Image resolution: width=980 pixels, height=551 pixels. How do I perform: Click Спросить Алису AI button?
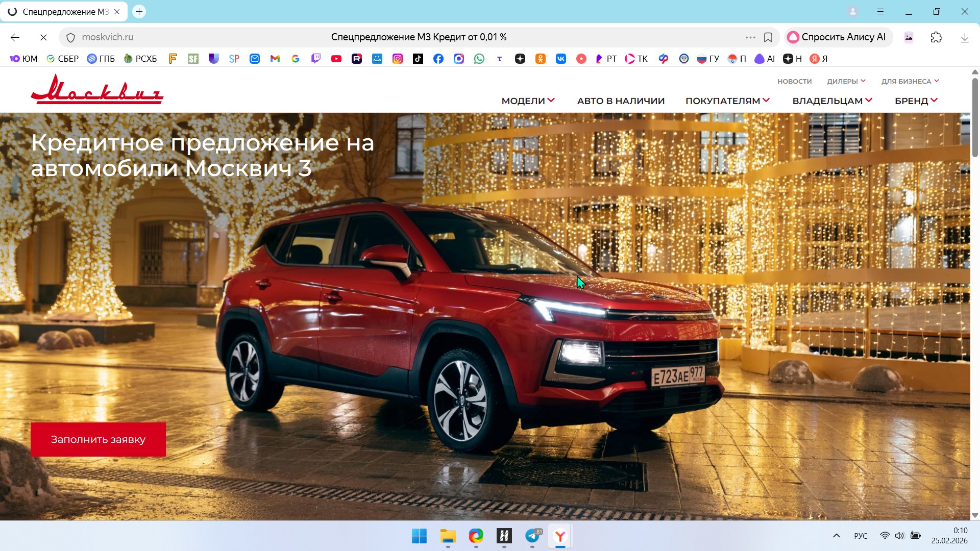point(838,37)
